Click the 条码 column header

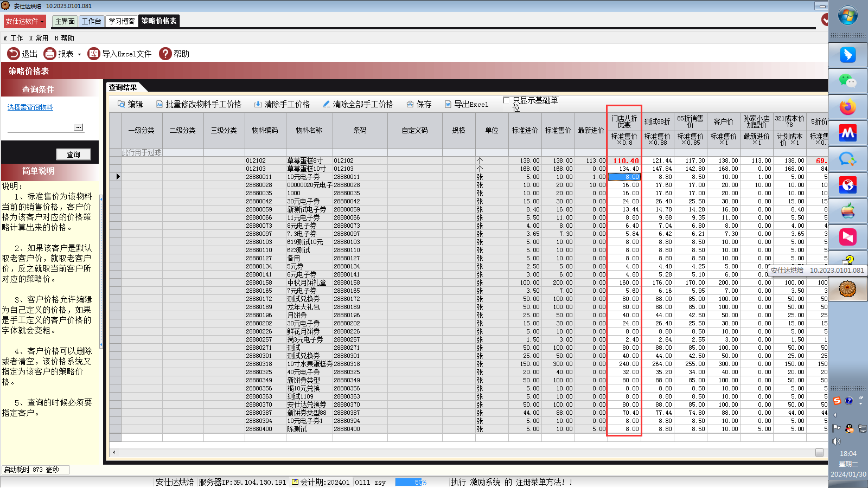360,130
